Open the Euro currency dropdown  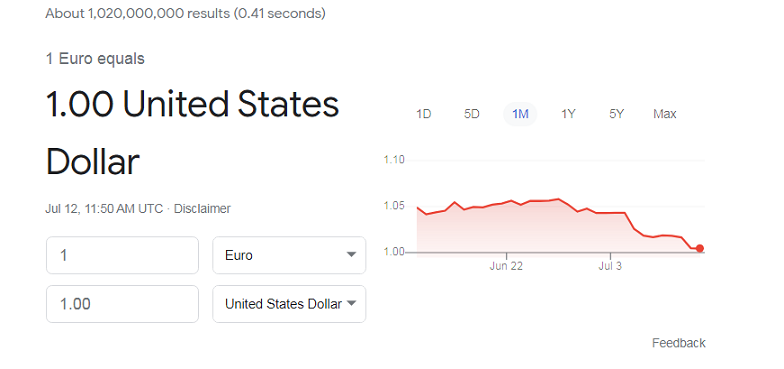click(x=289, y=255)
